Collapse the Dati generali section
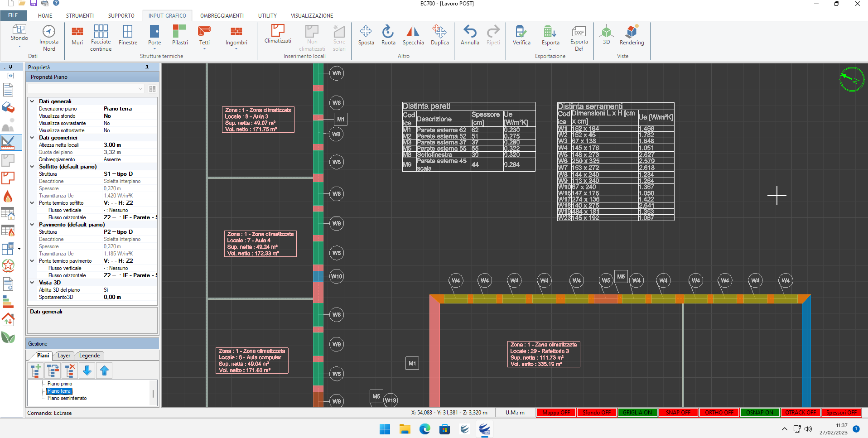Viewport: 868px width, 438px height. pos(32,101)
